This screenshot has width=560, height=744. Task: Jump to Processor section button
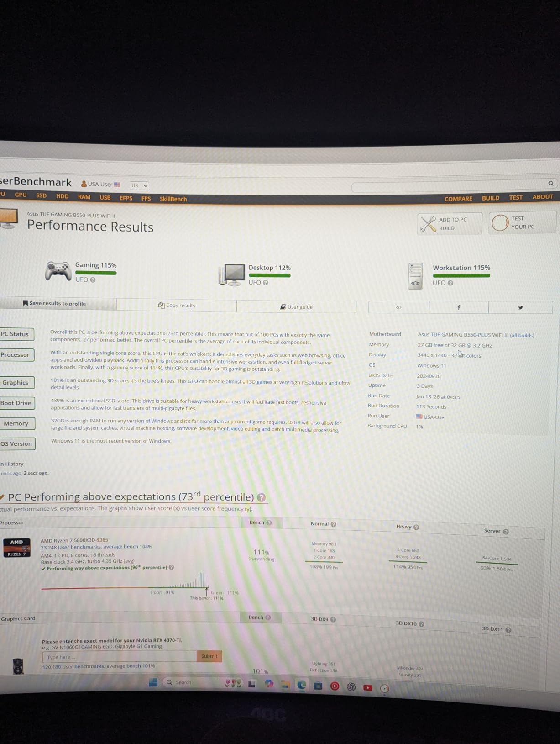(16, 354)
